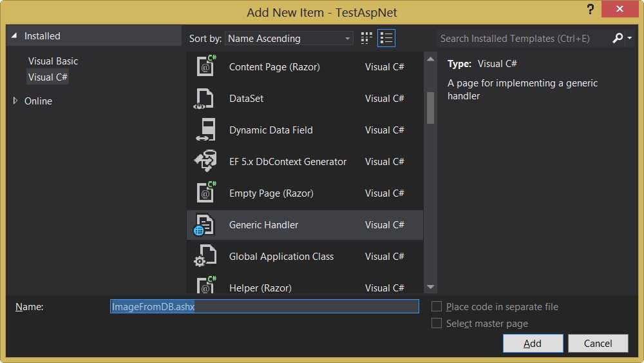Image resolution: width=644 pixels, height=363 pixels.
Task: Select the Global Application Class text
Action: click(281, 257)
